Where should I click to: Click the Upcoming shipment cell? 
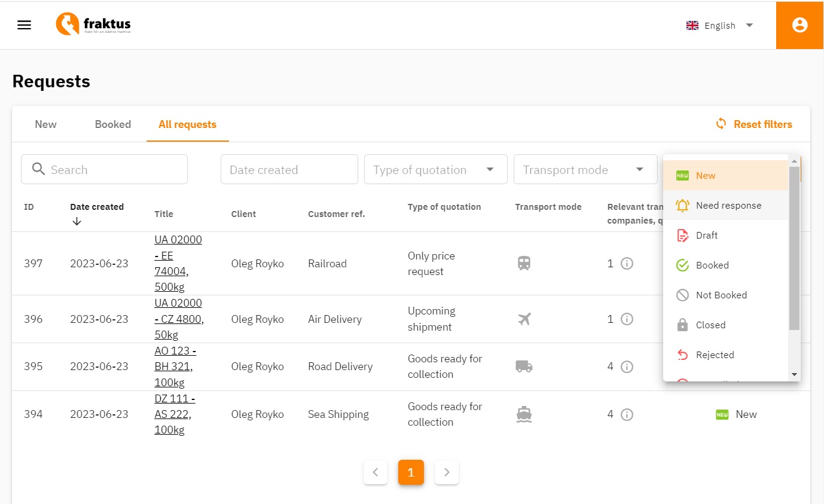point(432,319)
